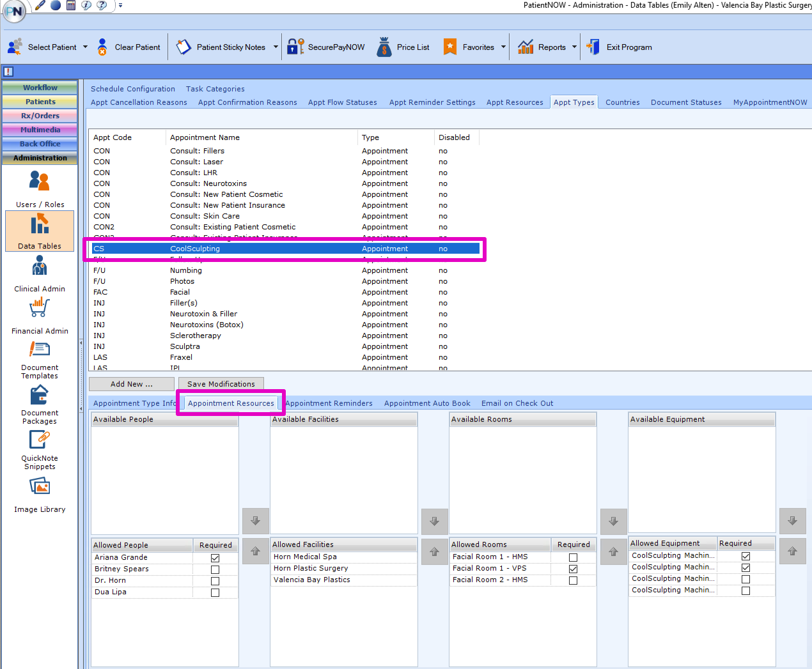Screen dimensions: 812x669
Task: Open Task Categories link
Action: coord(215,89)
